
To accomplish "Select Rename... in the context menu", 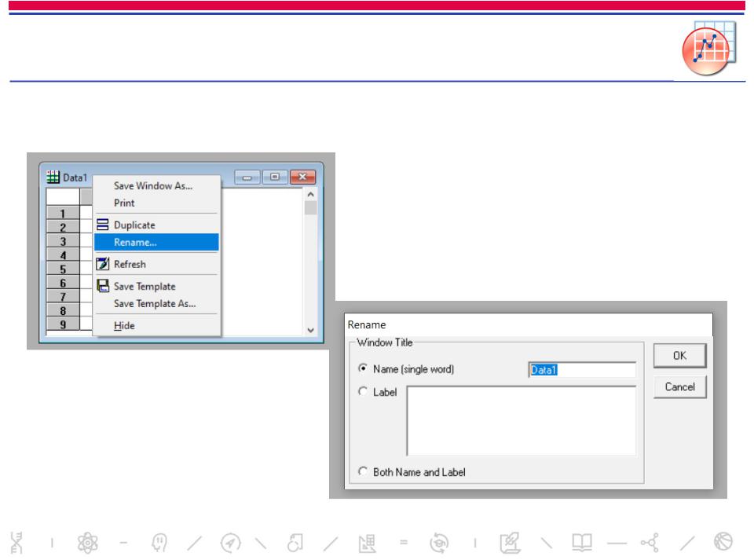I will tap(157, 242).
